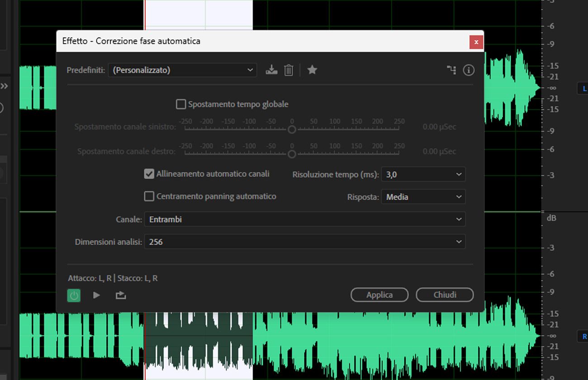Open the Dimensioni analisi dropdown showing 256
The width and height of the screenshot is (588, 380).
coord(305,242)
